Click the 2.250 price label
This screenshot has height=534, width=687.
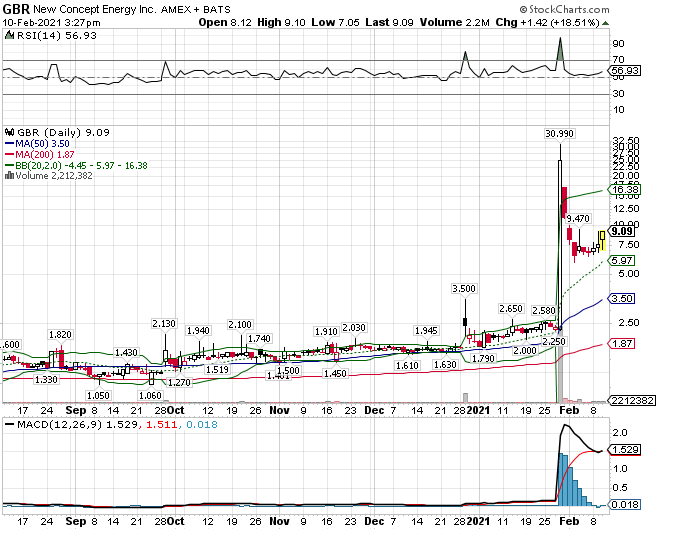pyautogui.click(x=554, y=341)
